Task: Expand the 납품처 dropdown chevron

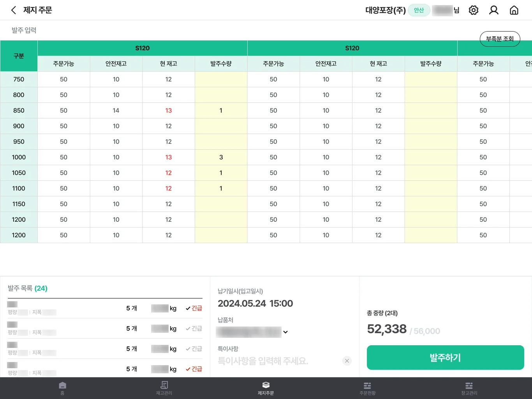Action: coord(285,332)
